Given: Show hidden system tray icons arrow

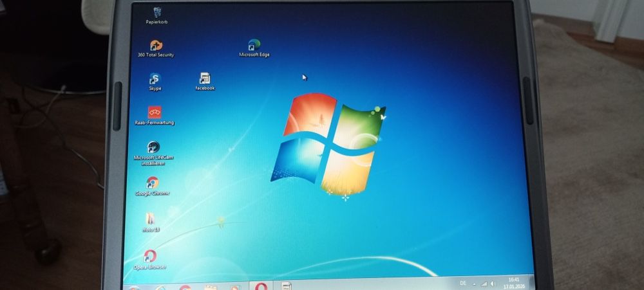Looking at the screenshot, I should click(475, 284).
